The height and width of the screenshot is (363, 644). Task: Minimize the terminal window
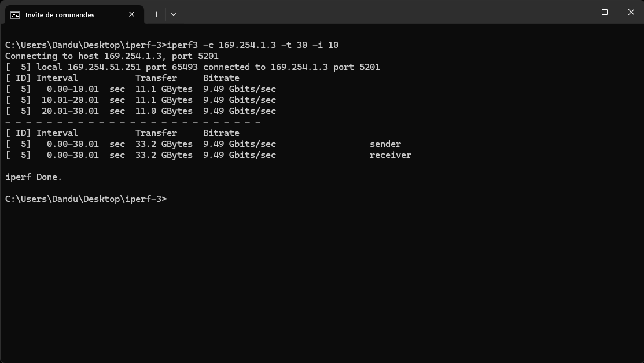(578, 12)
